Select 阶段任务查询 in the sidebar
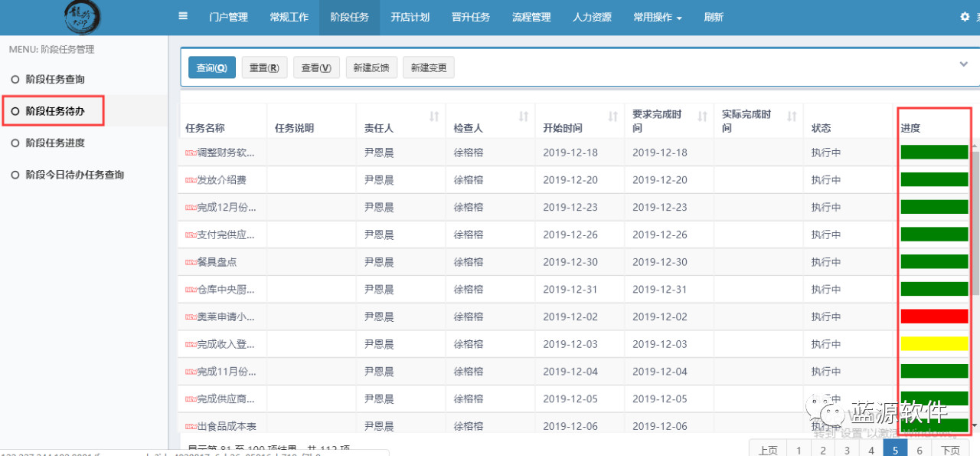Screen dimensions: 980x456 pos(54,79)
